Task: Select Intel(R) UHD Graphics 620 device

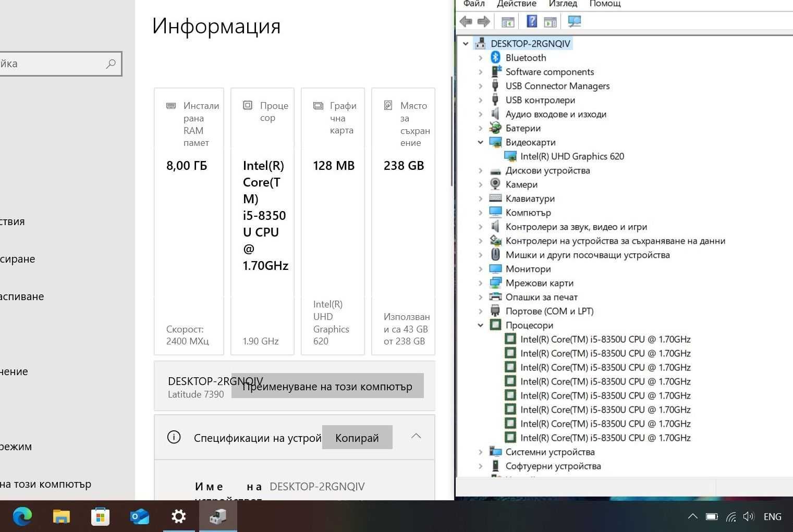Action: [572, 156]
